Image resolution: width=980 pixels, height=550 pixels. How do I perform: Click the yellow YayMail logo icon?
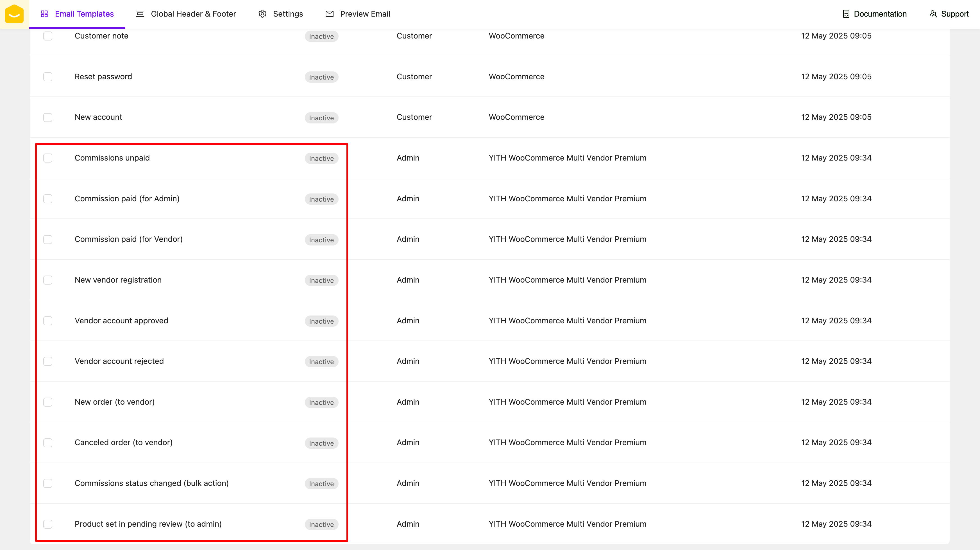coord(14,14)
